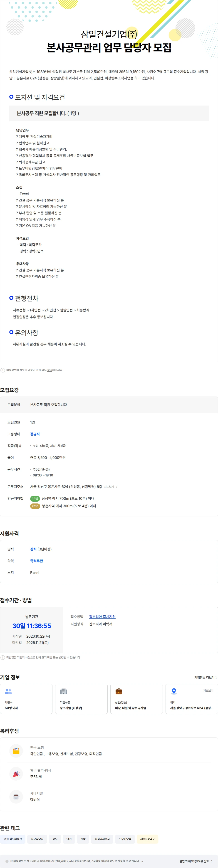This screenshot has width=218, height=868.
Task: Click the 노무비닷컴/클린페이 업무진행 duty line
Action: click(x=39, y=168)
